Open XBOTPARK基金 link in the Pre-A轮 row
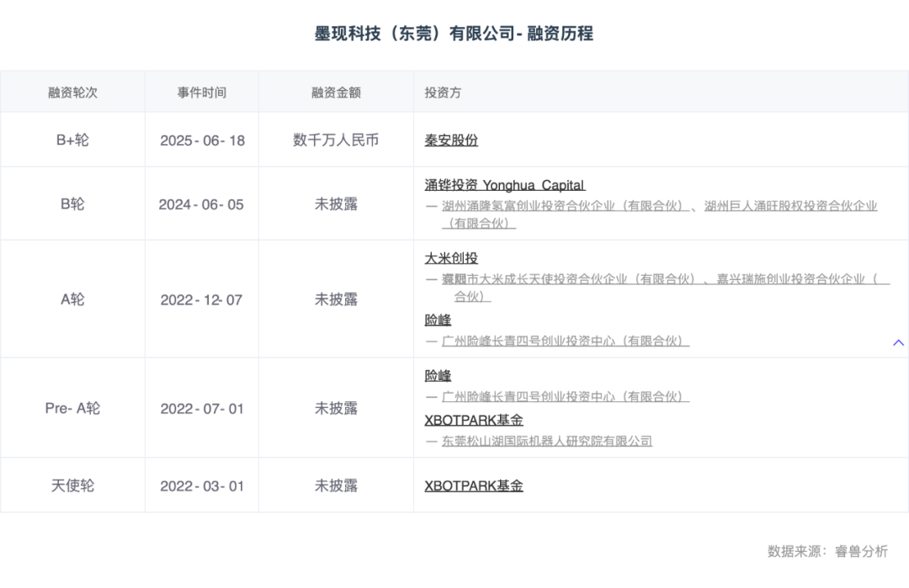Screen dimensions: 909x588 click(x=474, y=420)
